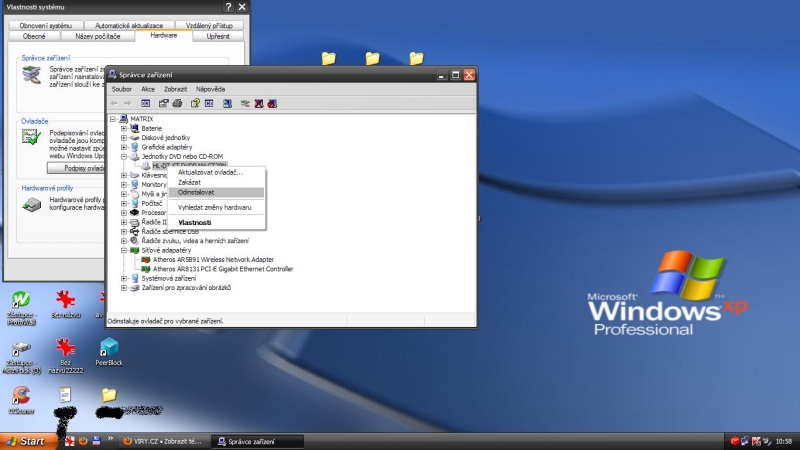Choose 'Vyhledat změny hardwaru' from context menu

click(x=217, y=208)
